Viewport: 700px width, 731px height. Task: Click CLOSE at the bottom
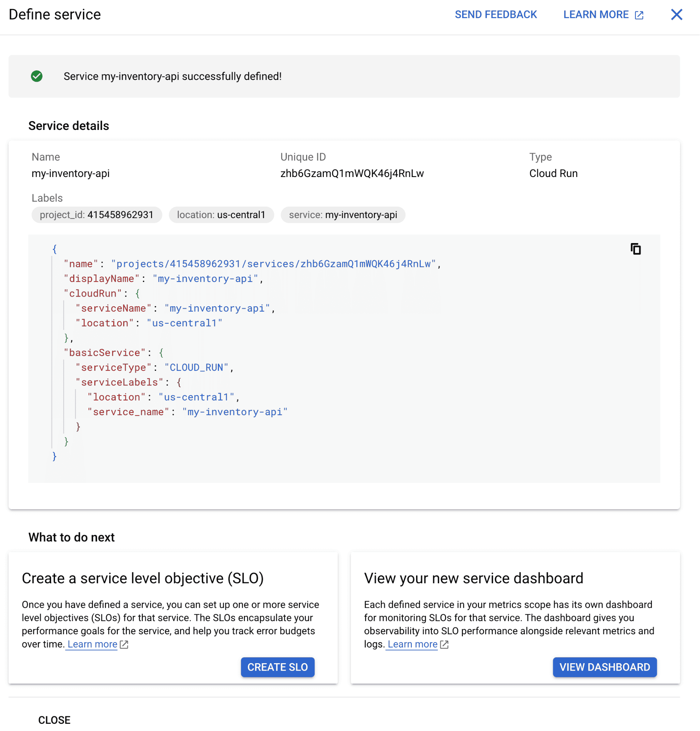[55, 720]
